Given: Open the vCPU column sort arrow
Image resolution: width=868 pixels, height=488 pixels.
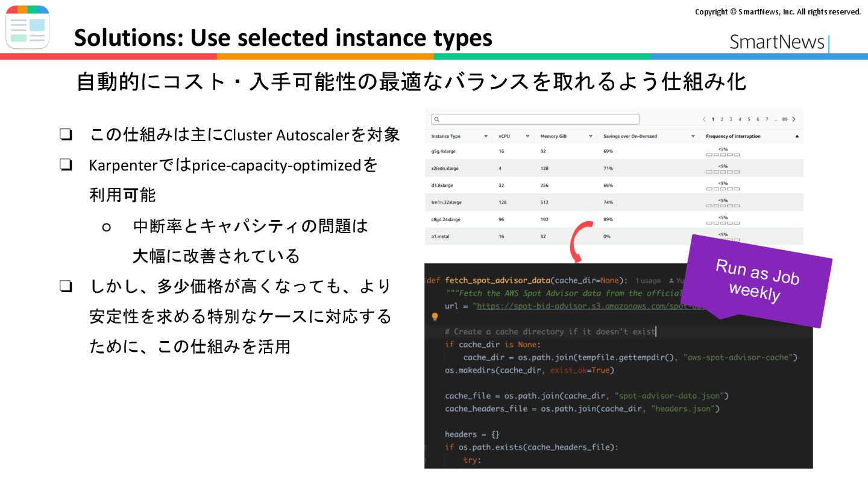Looking at the screenshot, I should click(x=527, y=137).
